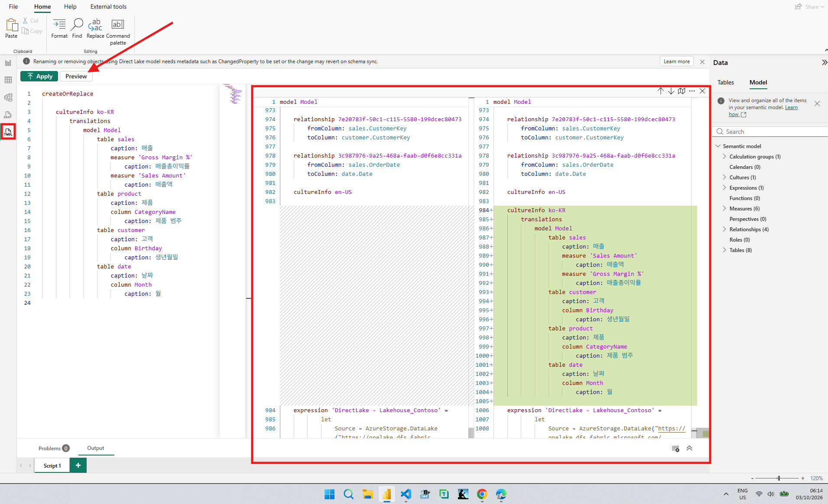Toggle side-by-side diff view icon

(x=682, y=91)
